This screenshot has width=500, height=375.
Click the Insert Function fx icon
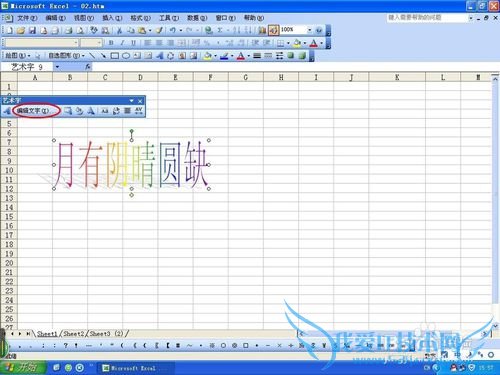88,67
